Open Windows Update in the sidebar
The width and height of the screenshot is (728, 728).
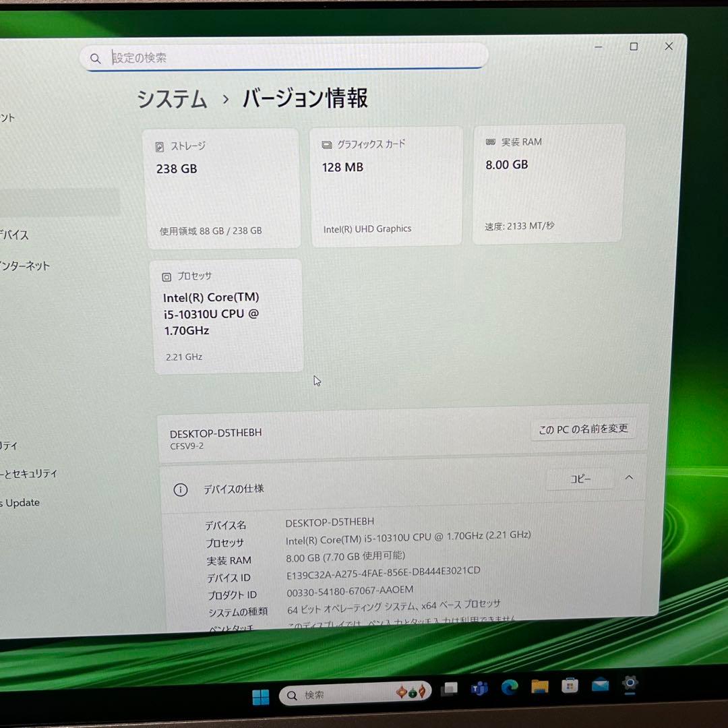tap(20, 502)
